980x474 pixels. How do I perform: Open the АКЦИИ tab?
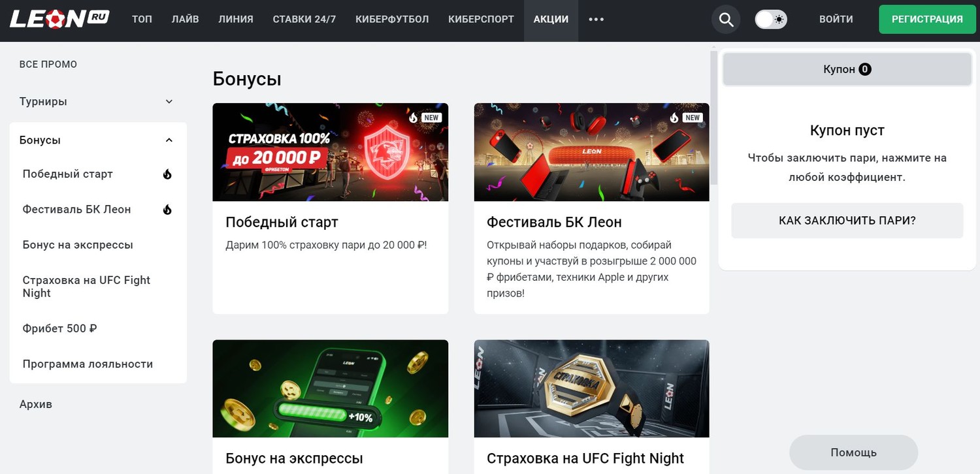point(551,20)
